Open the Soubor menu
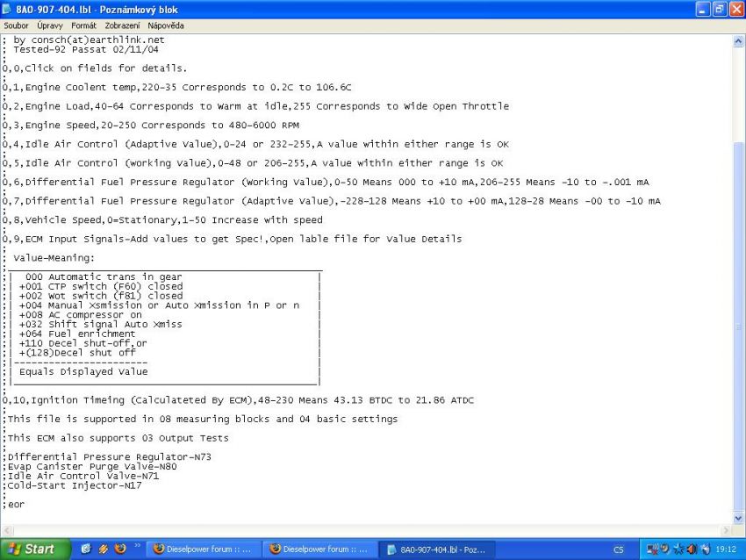 (16, 26)
